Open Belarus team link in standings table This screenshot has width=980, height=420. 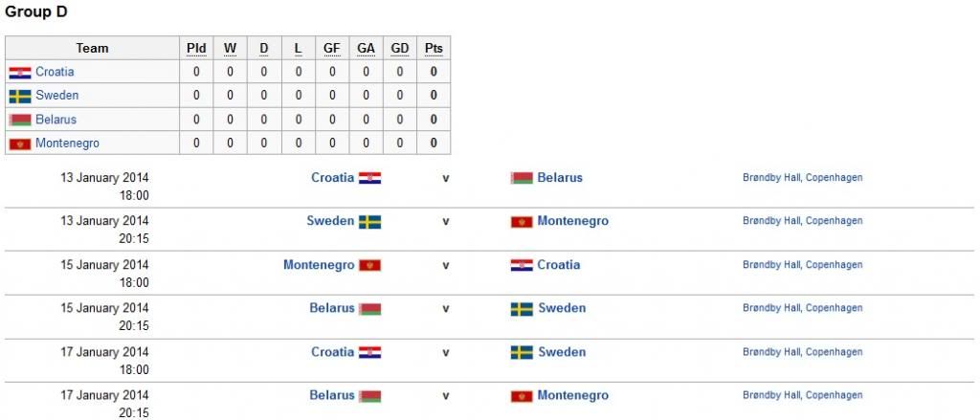(x=56, y=120)
